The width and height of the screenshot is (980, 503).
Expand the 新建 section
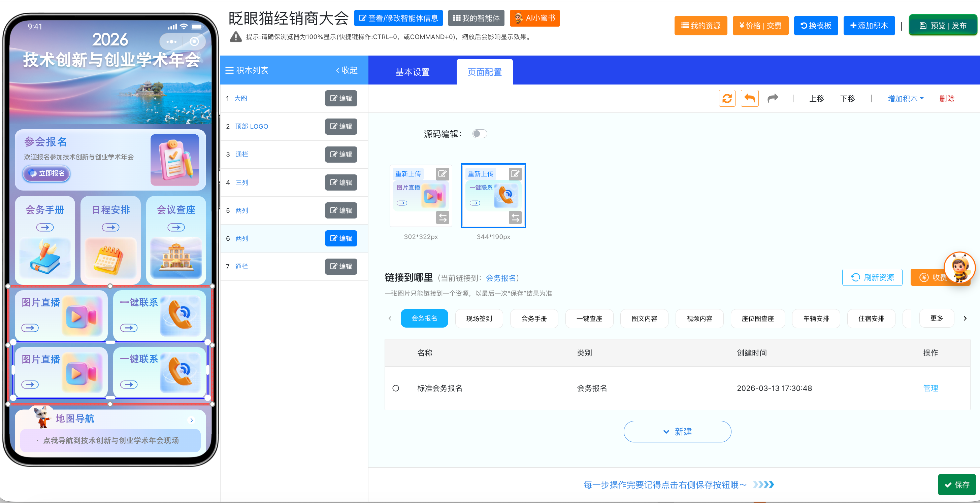click(x=677, y=432)
